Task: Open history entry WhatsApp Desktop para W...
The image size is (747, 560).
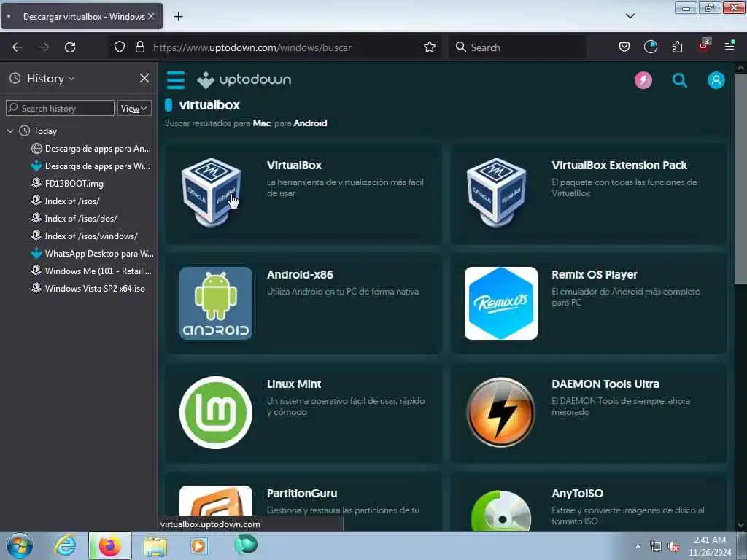Action: tap(92, 254)
